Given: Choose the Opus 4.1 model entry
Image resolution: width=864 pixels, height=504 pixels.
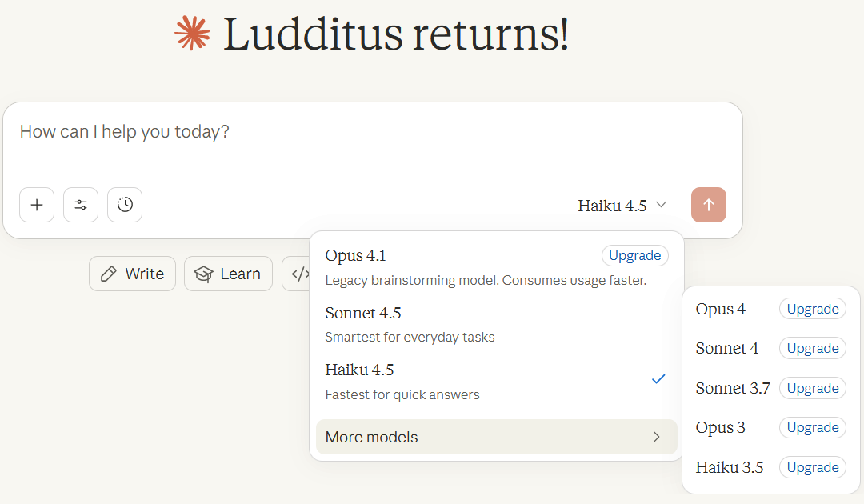Looking at the screenshot, I should [448, 266].
